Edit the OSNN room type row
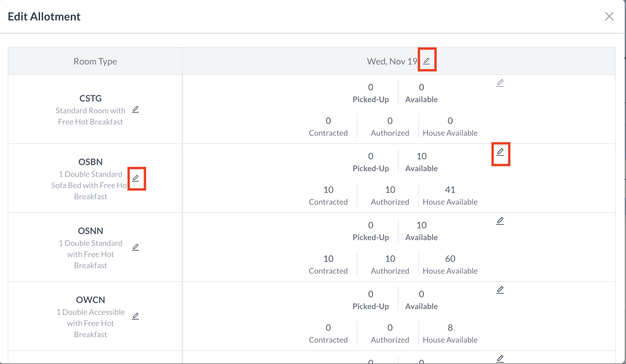 135,247
